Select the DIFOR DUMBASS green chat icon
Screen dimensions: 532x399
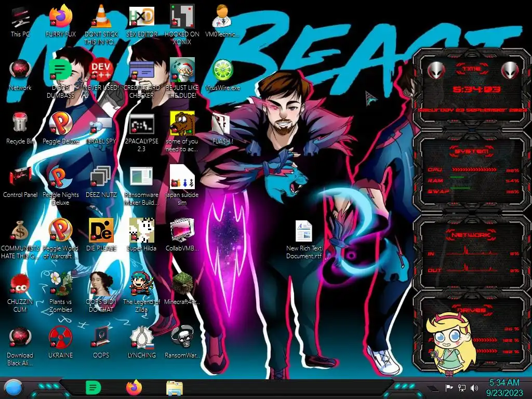60,70
